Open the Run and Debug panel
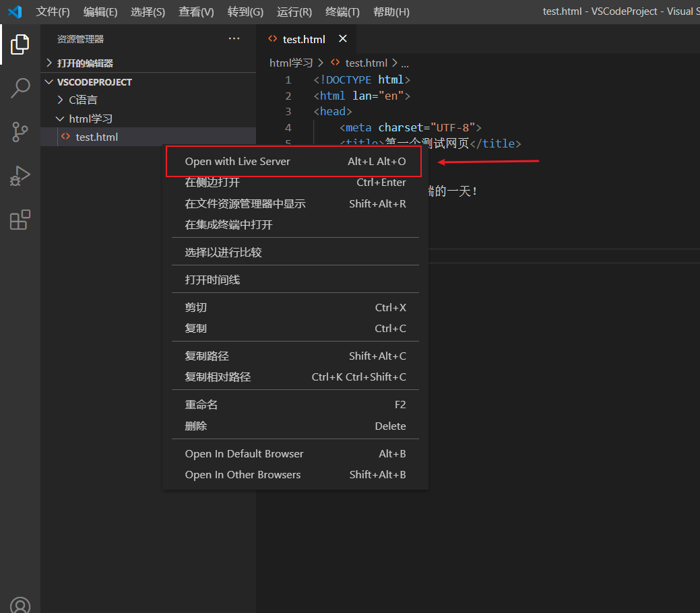Viewport: 700px width, 613px height. 20,176
